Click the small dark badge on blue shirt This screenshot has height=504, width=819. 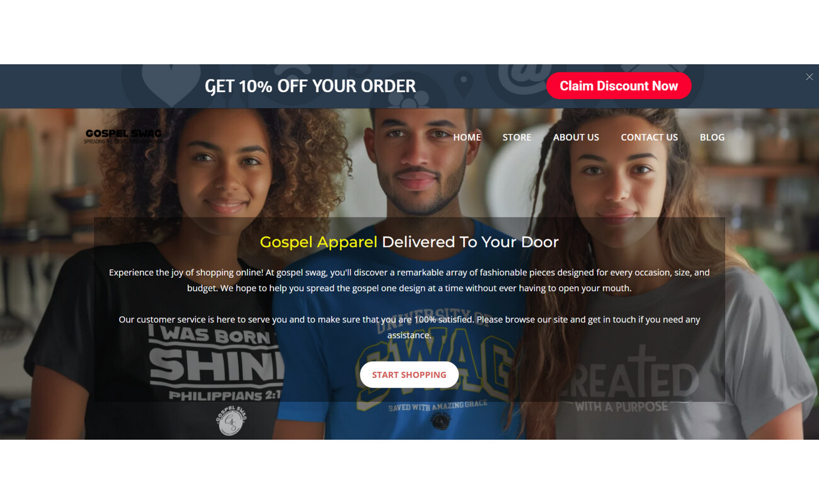pos(440,420)
